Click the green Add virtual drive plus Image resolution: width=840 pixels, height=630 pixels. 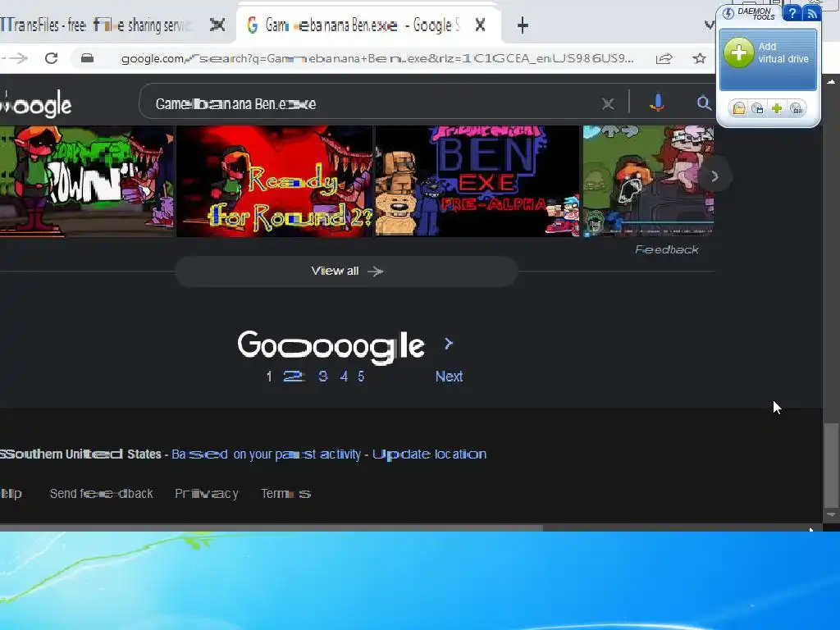[x=739, y=52]
